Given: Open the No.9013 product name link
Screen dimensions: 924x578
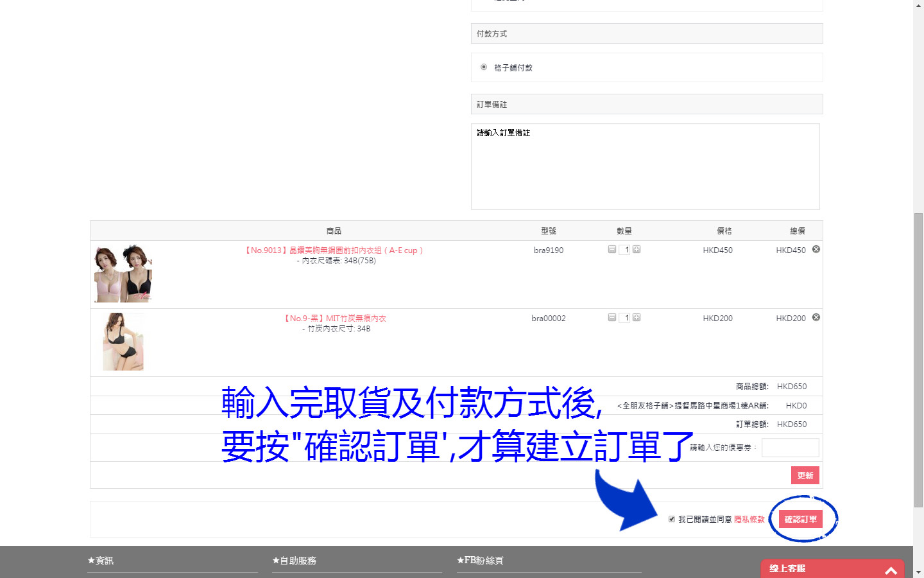Looking at the screenshot, I should point(334,250).
